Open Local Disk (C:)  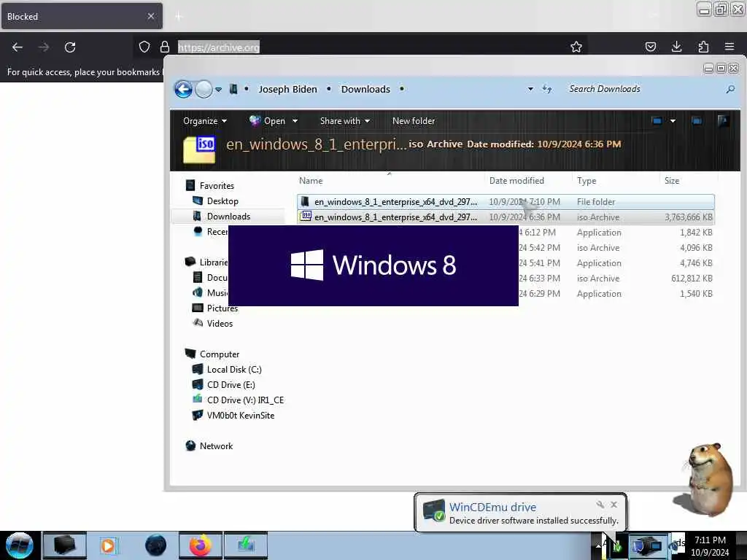click(227, 370)
